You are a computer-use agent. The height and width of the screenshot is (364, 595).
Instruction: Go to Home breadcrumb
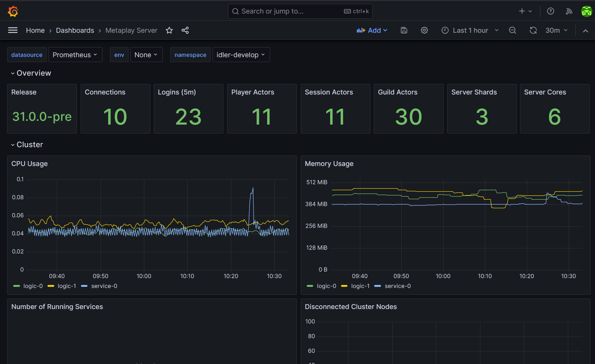pos(35,30)
